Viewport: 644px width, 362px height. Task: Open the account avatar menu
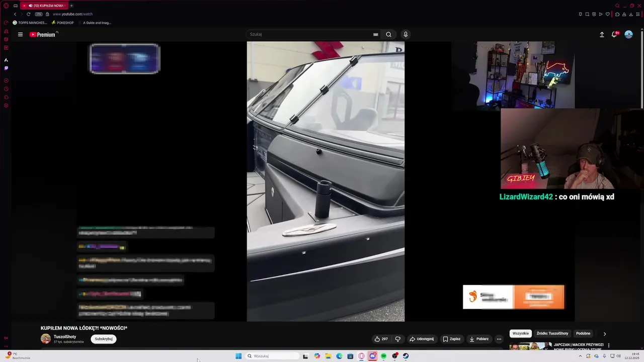(x=628, y=34)
